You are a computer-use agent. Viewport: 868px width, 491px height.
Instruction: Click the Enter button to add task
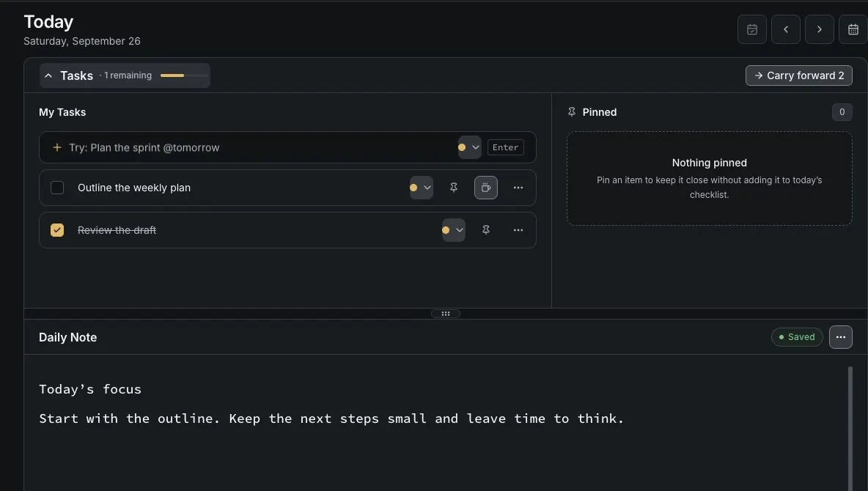(505, 148)
